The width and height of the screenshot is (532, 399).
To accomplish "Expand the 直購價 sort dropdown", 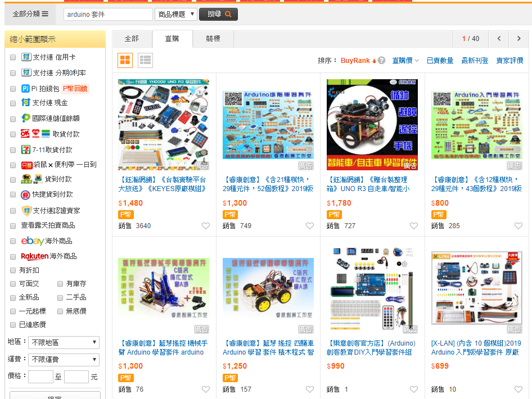I will pos(405,60).
